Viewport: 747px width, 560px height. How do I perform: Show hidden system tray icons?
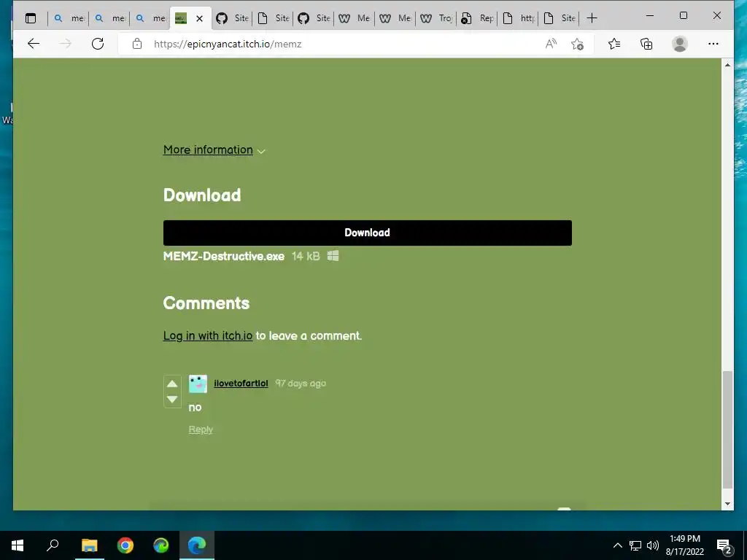coord(617,545)
